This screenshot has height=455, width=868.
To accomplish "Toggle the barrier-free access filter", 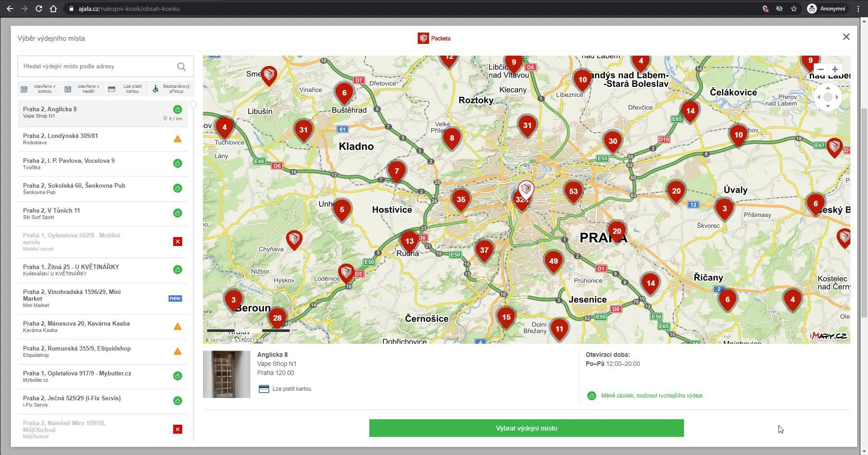I will tap(171, 89).
